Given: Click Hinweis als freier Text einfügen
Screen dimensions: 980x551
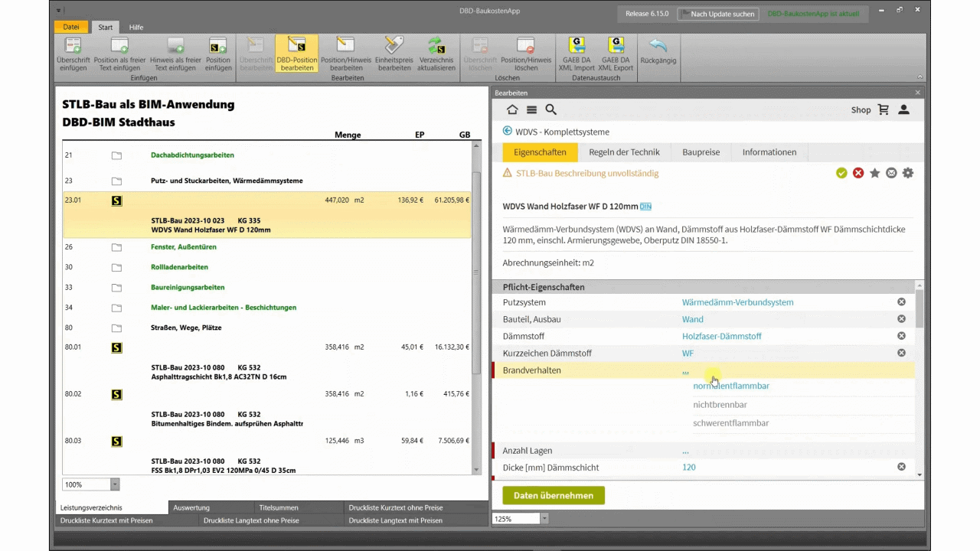Looking at the screenshot, I should pyautogui.click(x=175, y=54).
